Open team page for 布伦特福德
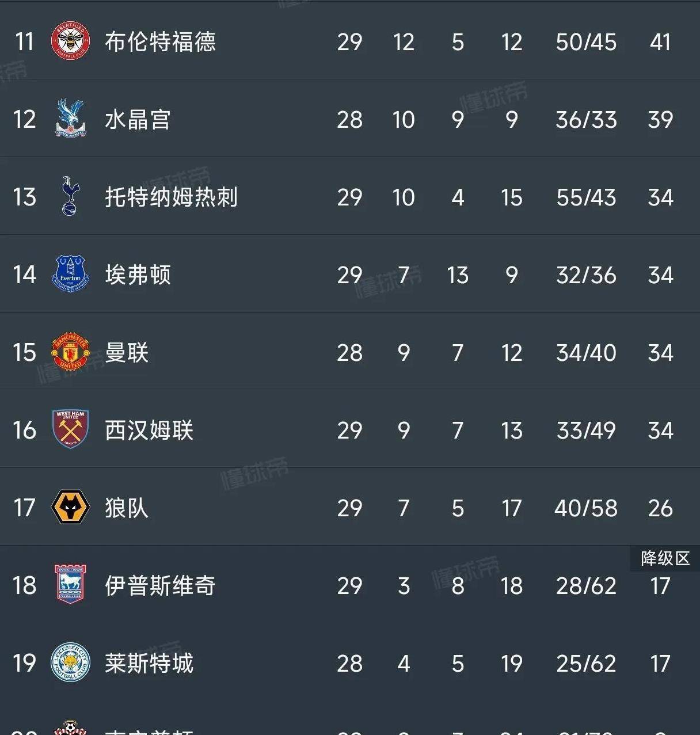This screenshot has height=735, width=700. click(160, 42)
